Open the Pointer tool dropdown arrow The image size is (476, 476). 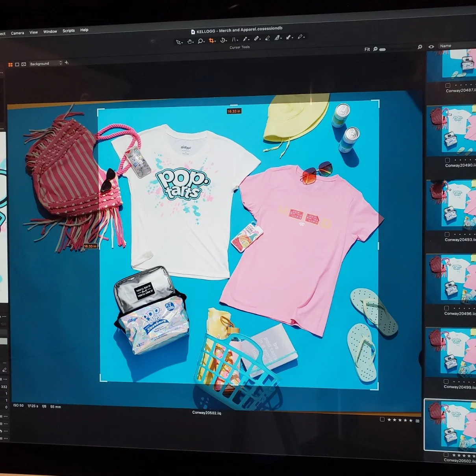183,43
